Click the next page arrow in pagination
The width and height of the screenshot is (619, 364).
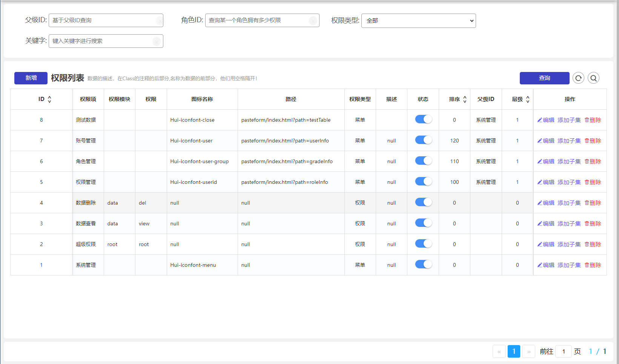pyautogui.click(x=528, y=351)
